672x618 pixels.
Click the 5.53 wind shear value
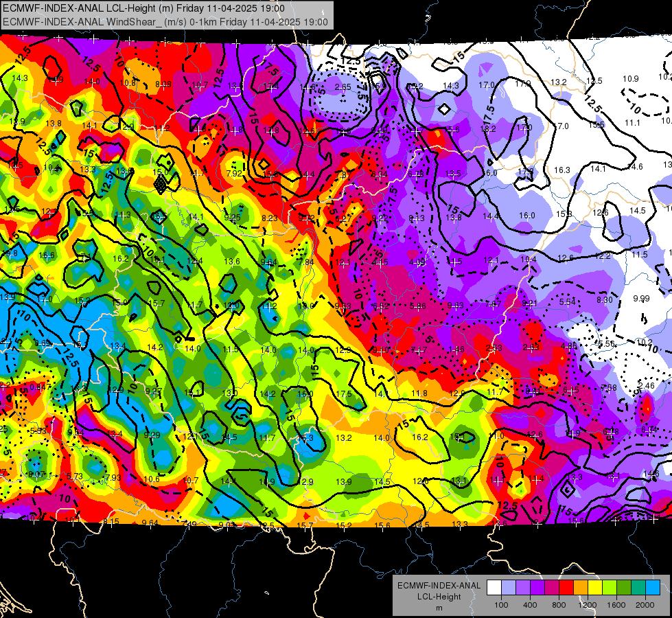point(38,431)
